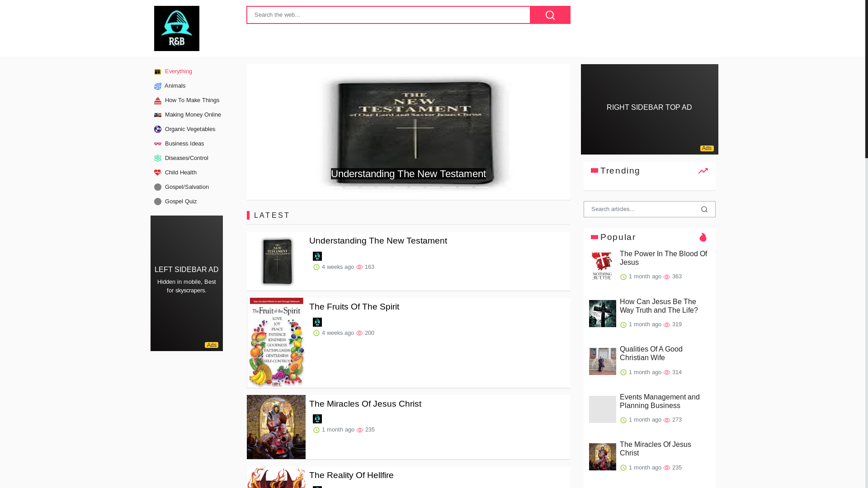The height and width of the screenshot is (488, 868).
Task: Open Business Ideas category
Action: [x=184, y=144]
